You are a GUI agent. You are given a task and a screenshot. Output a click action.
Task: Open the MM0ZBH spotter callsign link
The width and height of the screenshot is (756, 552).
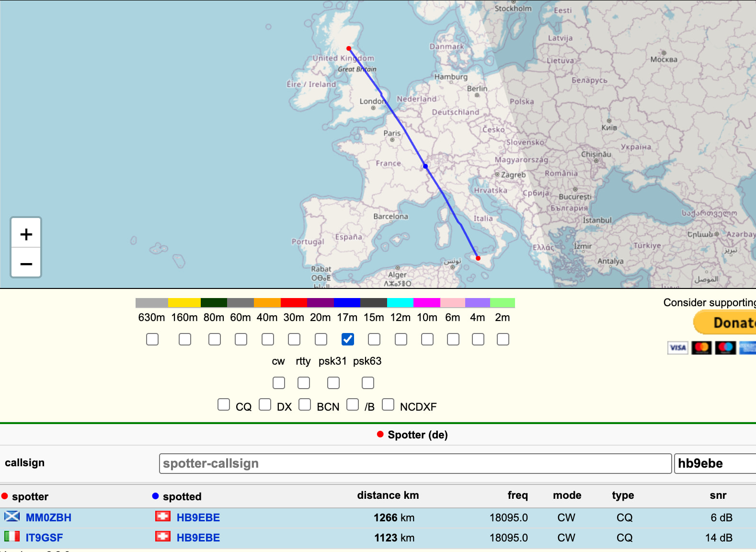(48, 517)
